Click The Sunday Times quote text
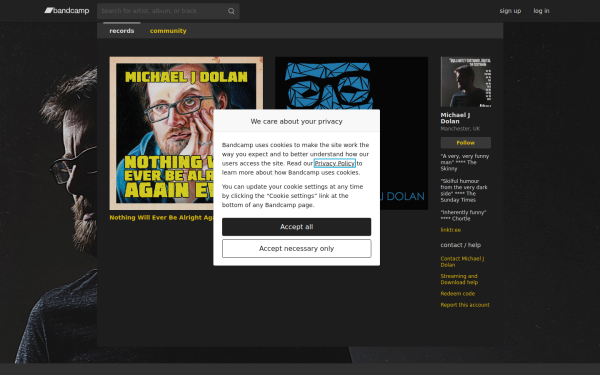 click(x=464, y=191)
